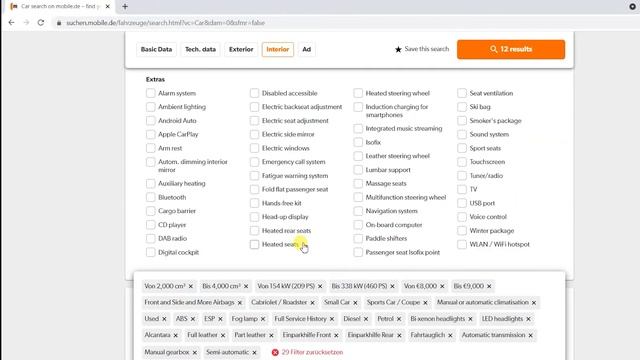Image resolution: width=640 pixels, height=360 pixels.
Task: Close the mobile.de browser tab
Action: (108, 7)
